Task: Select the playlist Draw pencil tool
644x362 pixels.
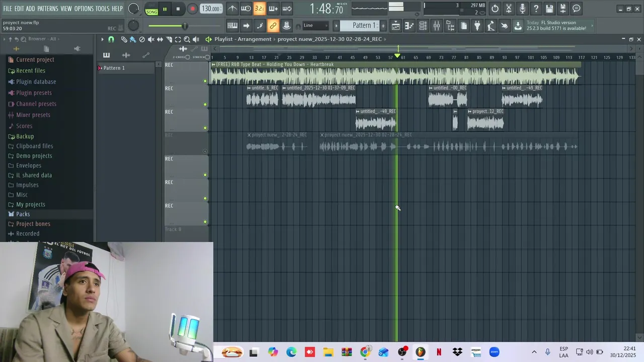Action: tap(124, 39)
